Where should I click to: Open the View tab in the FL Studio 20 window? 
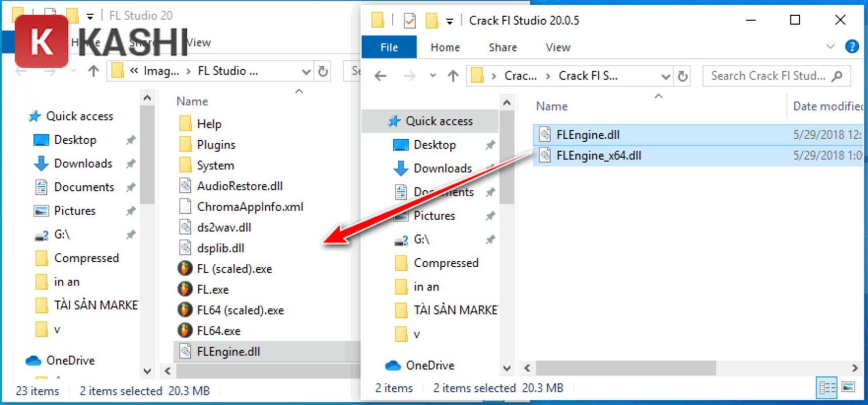[198, 43]
